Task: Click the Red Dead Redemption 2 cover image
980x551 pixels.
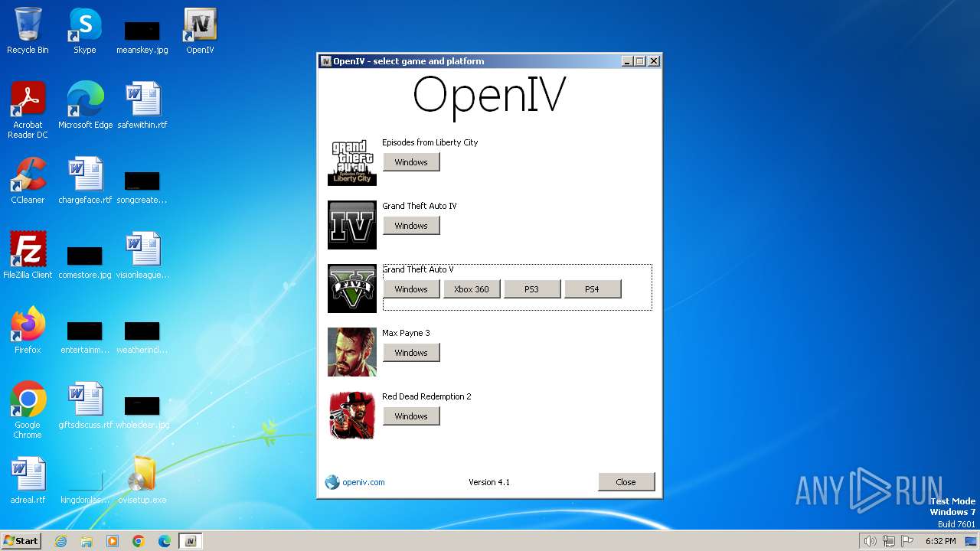Action: pos(352,416)
